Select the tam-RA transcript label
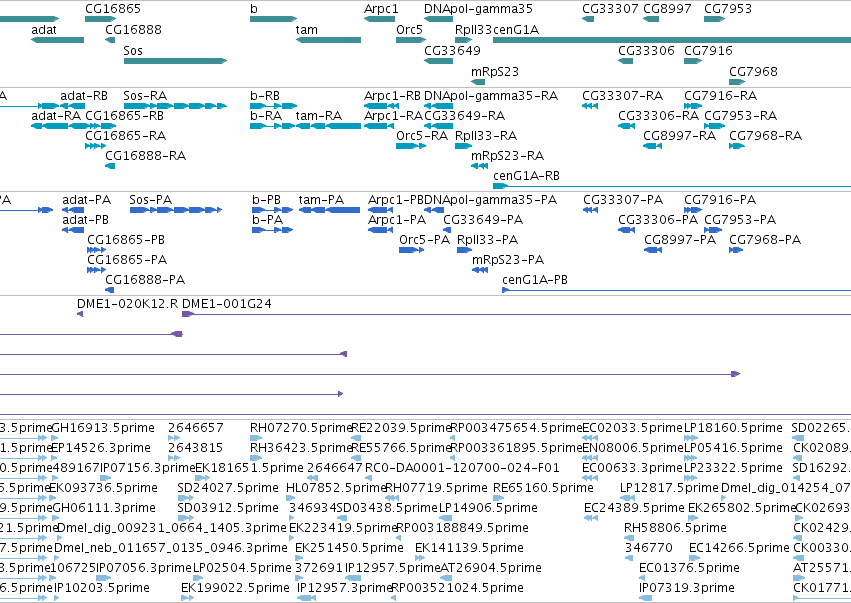Viewport: 851px width, 603px height. coord(319,116)
